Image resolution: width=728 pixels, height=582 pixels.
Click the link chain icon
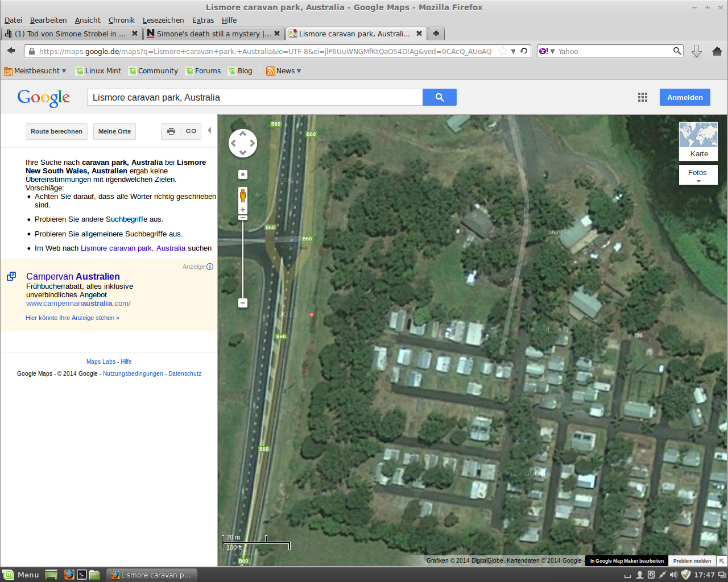coord(191,131)
